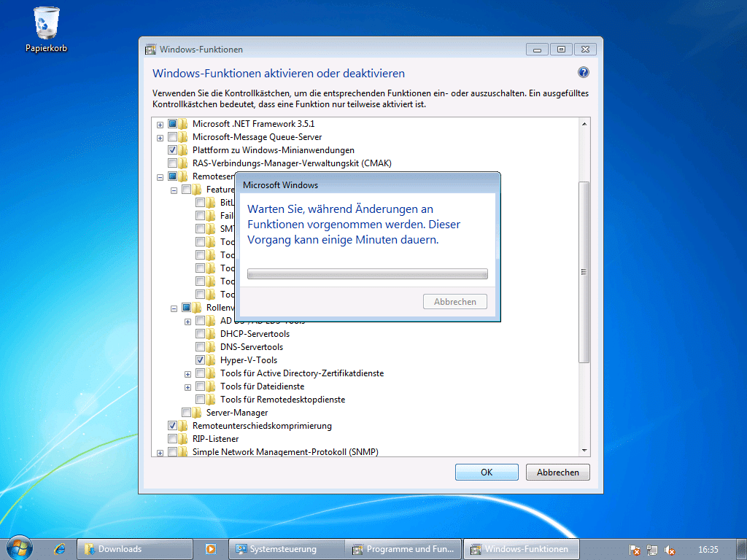
Task: Click the folder icon of Plattform zu Windows-Minianwendungen
Action: click(x=183, y=150)
